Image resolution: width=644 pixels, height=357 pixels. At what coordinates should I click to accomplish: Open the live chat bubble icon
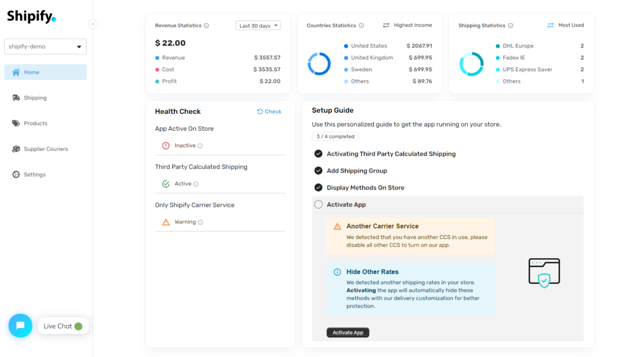[x=20, y=325]
